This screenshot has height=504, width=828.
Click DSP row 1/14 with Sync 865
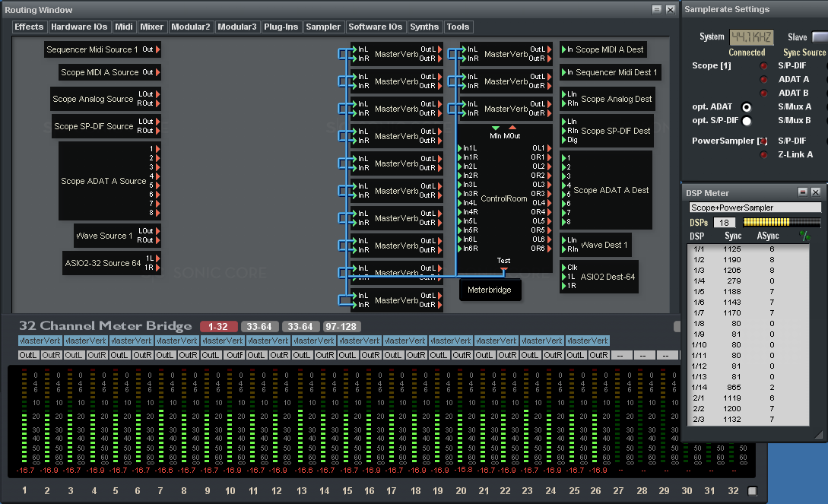click(x=748, y=388)
